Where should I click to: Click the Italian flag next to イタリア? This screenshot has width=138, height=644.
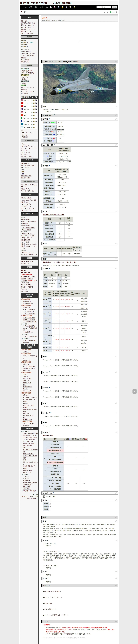[x=22, y=118]
